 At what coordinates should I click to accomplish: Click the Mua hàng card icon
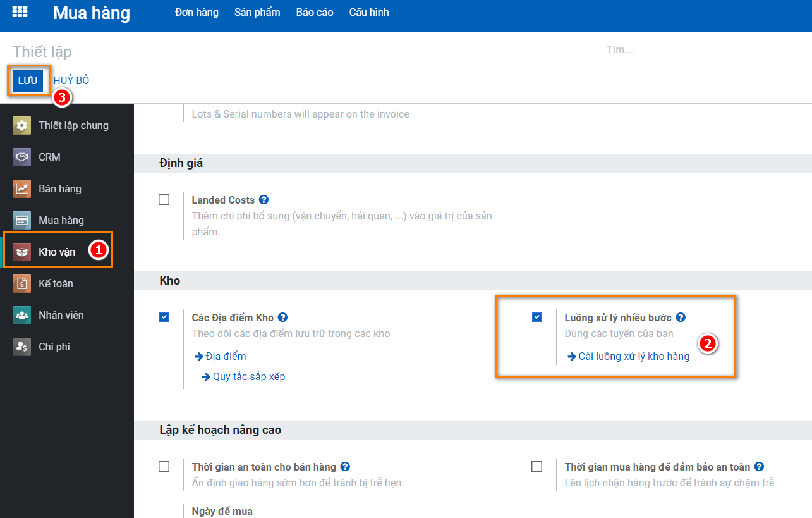tap(22, 220)
